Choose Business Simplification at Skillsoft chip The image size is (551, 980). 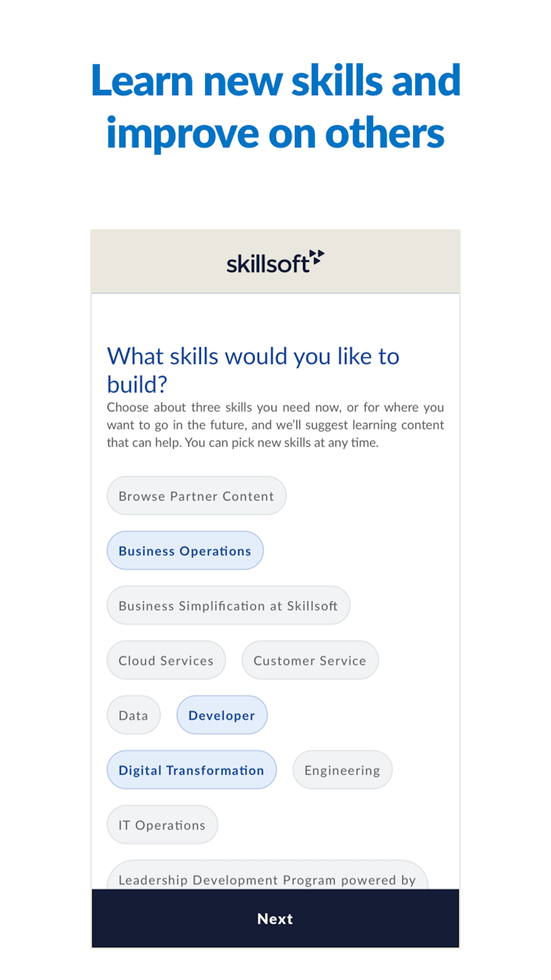click(x=228, y=606)
